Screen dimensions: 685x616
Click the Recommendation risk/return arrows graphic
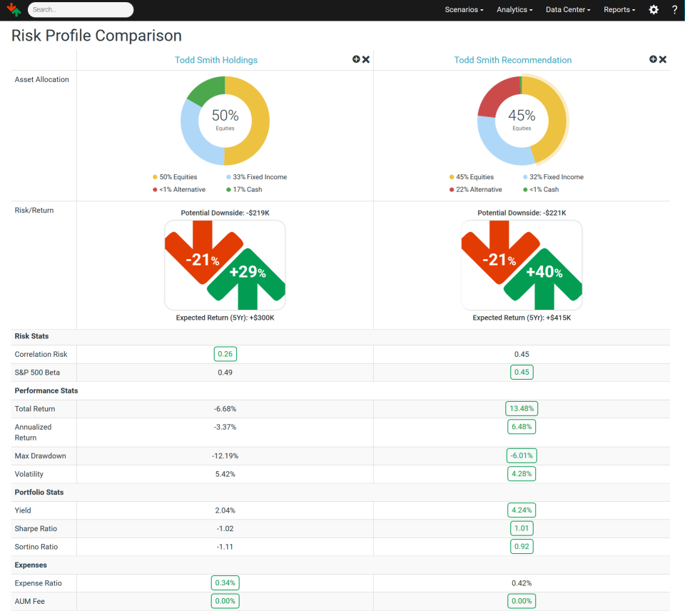(x=522, y=264)
